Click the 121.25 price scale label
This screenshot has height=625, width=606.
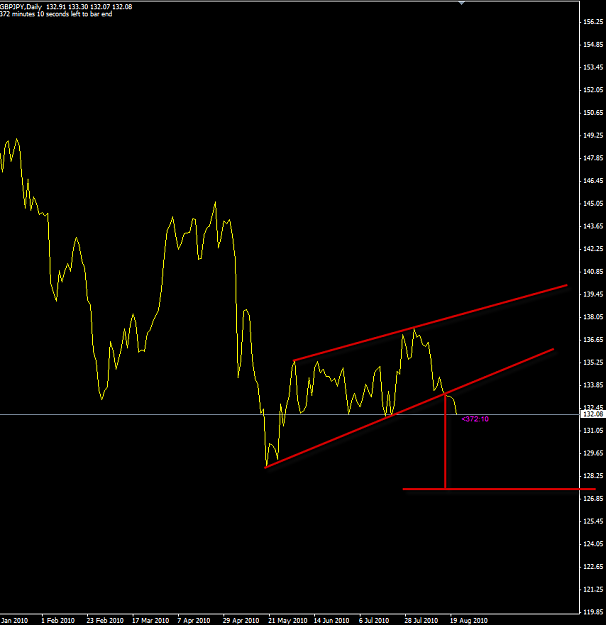[593, 589]
